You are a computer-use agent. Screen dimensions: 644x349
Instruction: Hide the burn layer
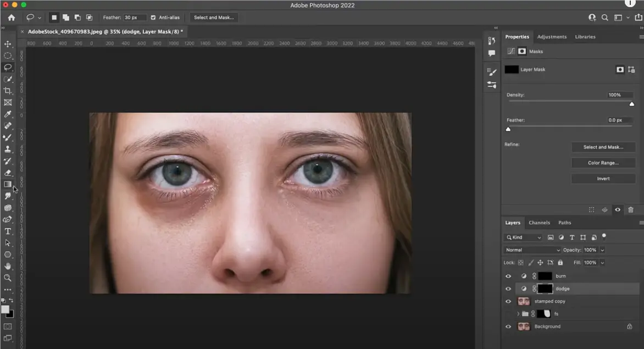508,276
